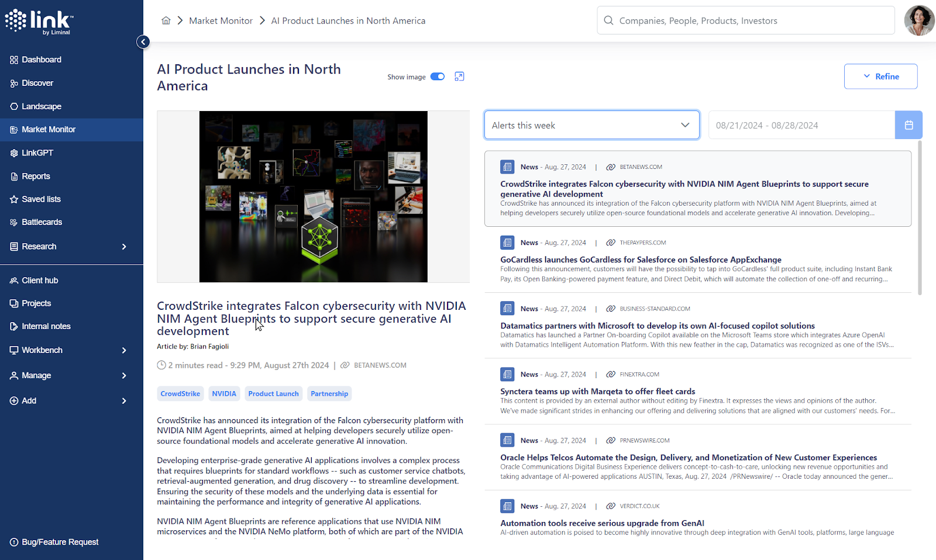Open the Oracle Helps Telcos Automate article
Screen dimensions: 936x560
point(698,458)
